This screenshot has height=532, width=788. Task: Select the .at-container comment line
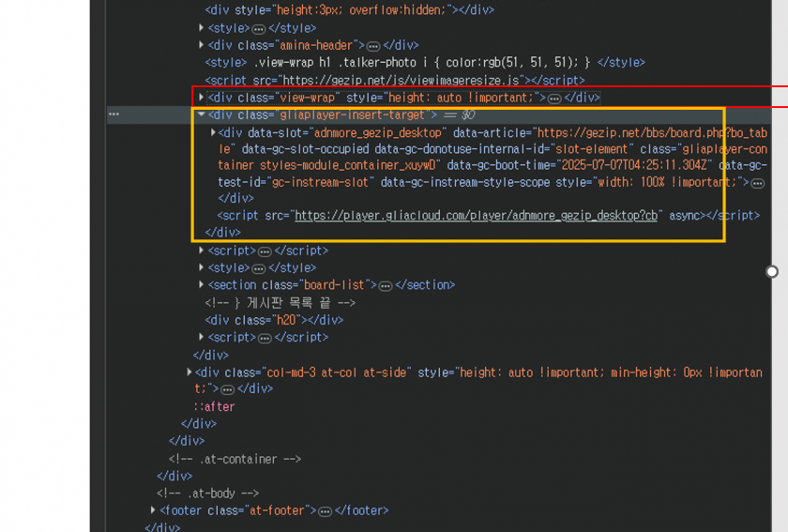pos(235,459)
